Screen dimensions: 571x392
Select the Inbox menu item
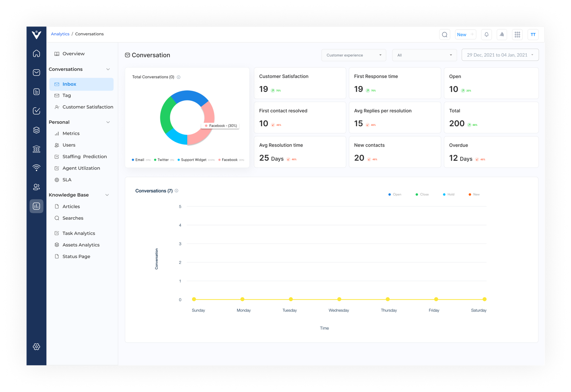pyautogui.click(x=81, y=84)
